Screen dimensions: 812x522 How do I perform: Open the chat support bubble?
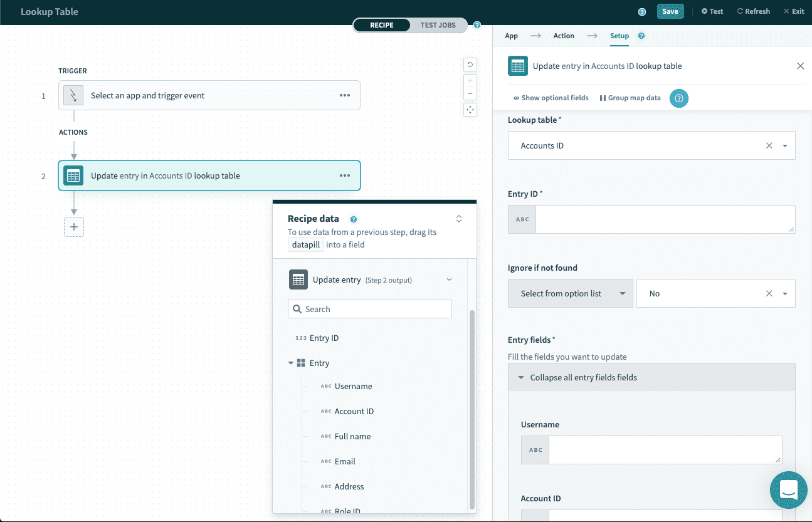point(788,490)
